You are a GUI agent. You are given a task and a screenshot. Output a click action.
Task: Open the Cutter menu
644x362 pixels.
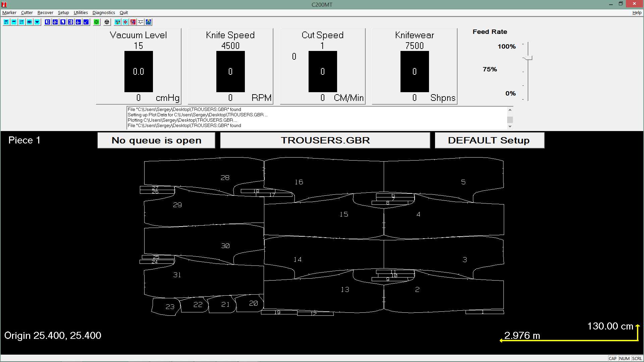tap(27, 12)
